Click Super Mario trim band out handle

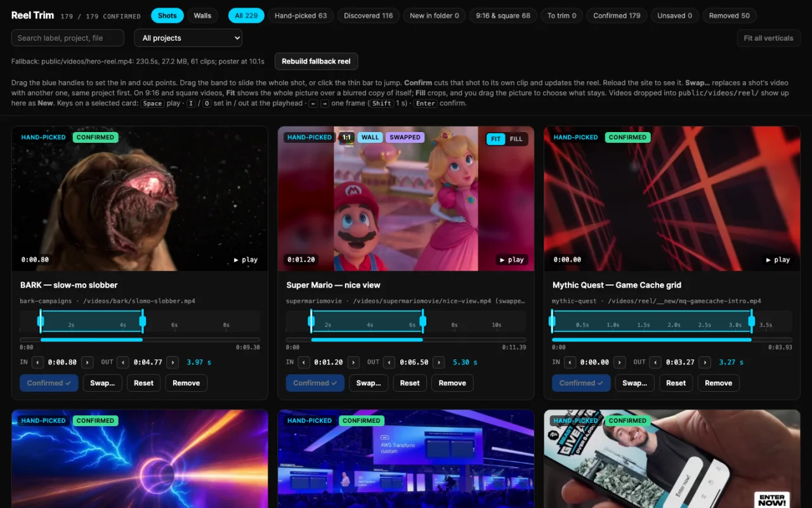tap(423, 321)
